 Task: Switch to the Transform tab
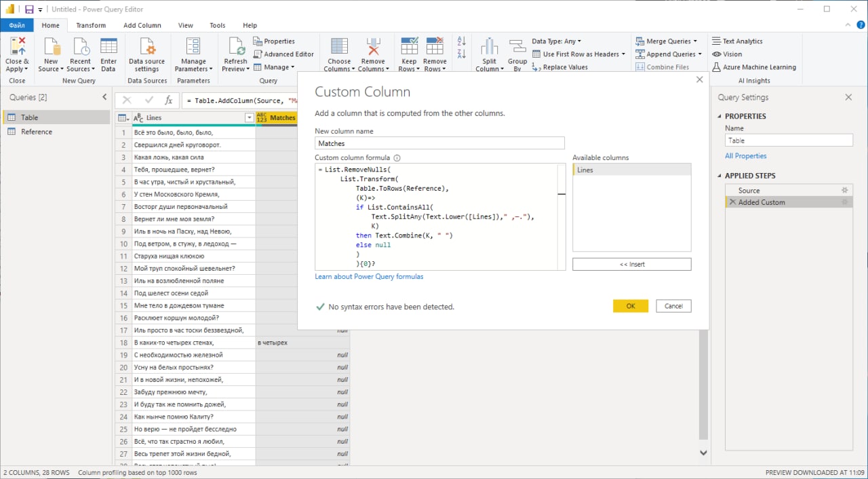(x=91, y=25)
